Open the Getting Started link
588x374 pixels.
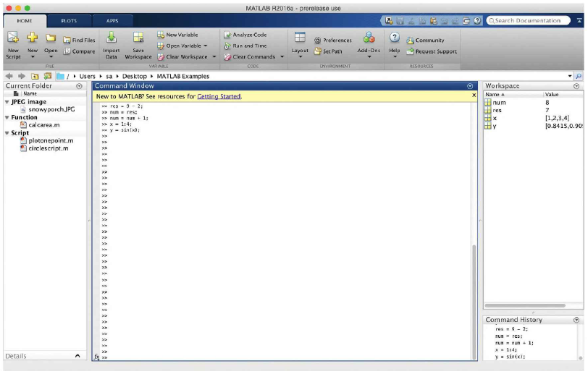(219, 96)
